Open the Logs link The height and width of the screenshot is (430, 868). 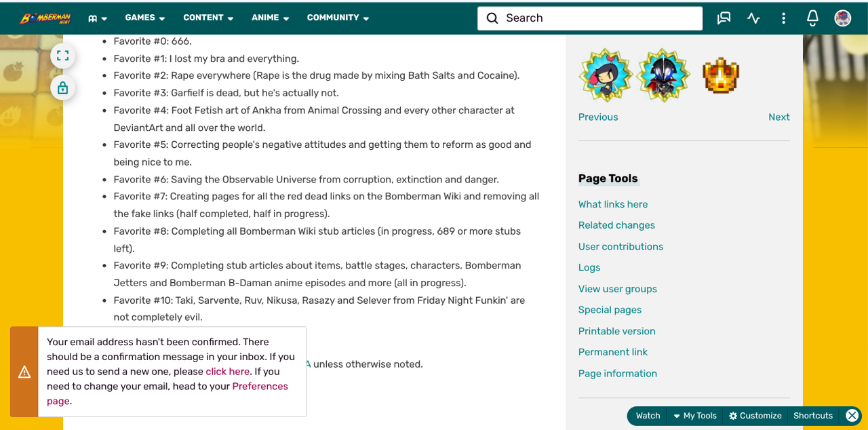589,267
